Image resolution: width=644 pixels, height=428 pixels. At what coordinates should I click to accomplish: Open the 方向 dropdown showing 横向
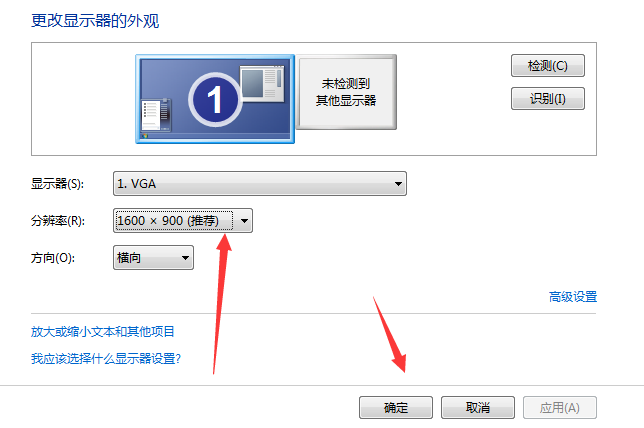pyautogui.click(x=153, y=258)
